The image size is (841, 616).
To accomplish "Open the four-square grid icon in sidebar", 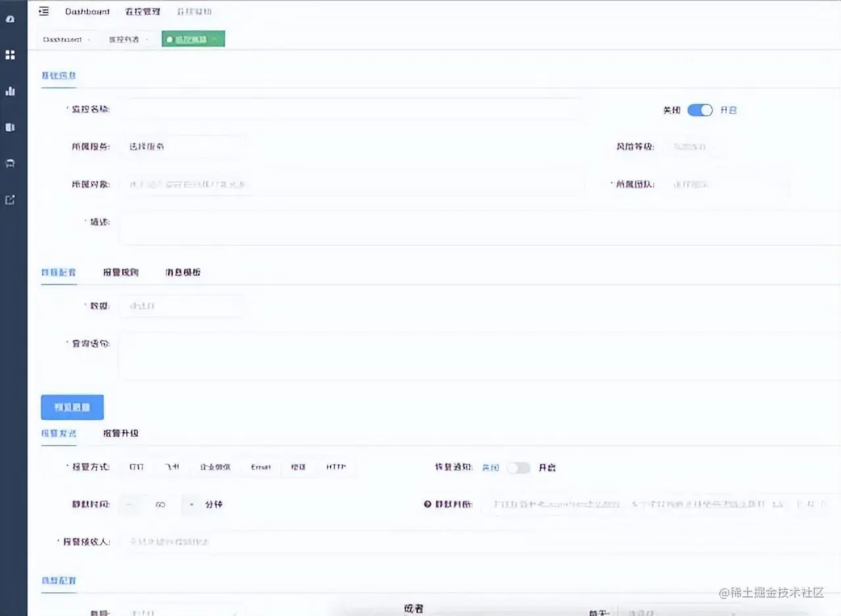I will pyautogui.click(x=10, y=55).
